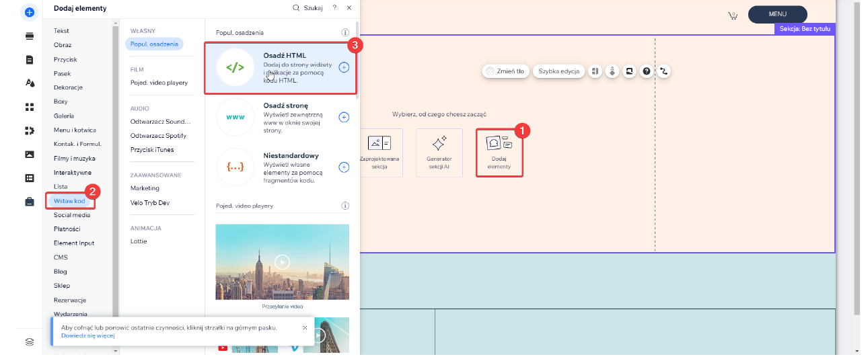868x363 pixels.
Task: Click the curved path icon in the section toolbar
Action: 663,71
